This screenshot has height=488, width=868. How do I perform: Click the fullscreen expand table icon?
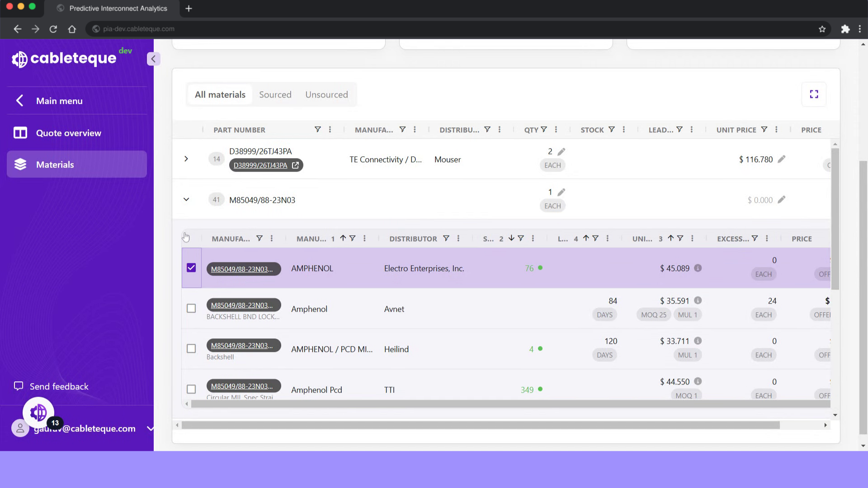pyautogui.click(x=814, y=94)
